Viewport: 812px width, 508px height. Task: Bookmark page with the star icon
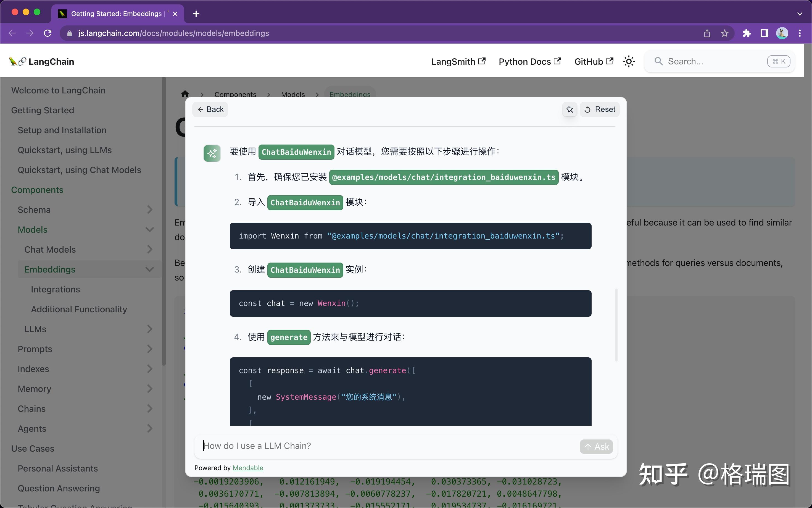725,33
